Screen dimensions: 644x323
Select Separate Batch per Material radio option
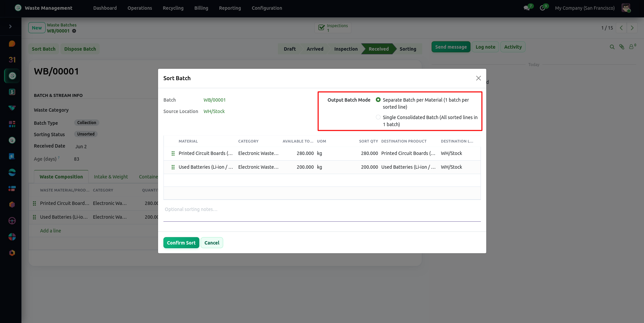pyautogui.click(x=378, y=100)
